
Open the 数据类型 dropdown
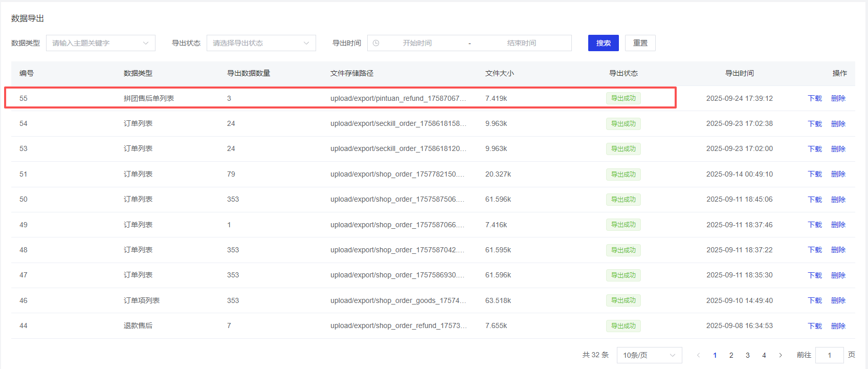point(100,43)
